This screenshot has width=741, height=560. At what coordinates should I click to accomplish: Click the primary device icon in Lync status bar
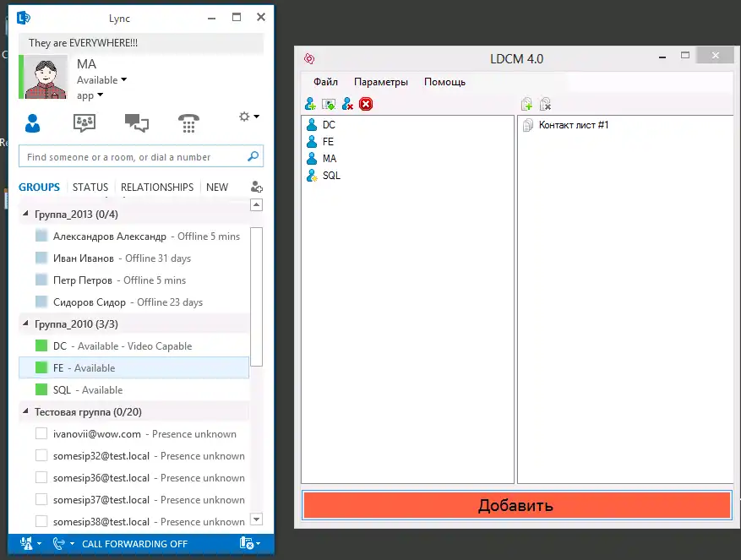pyautogui.click(x=246, y=543)
